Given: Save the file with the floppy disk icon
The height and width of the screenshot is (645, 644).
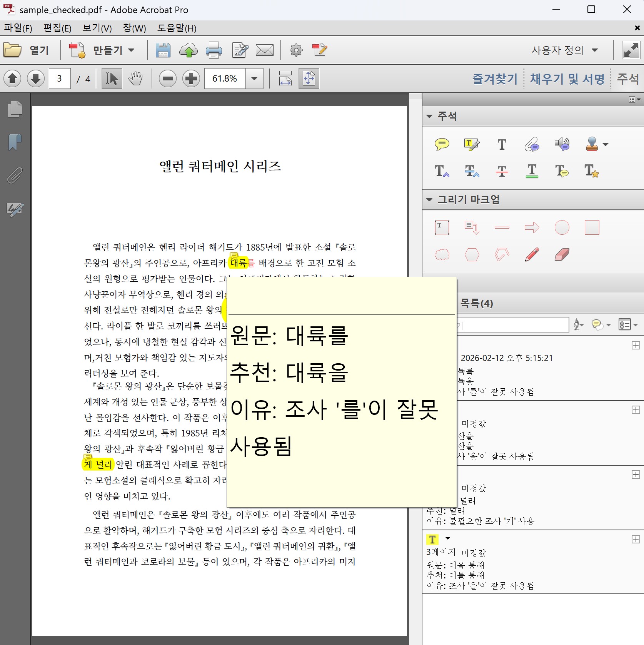Looking at the screenshot, I should (163, 50).
